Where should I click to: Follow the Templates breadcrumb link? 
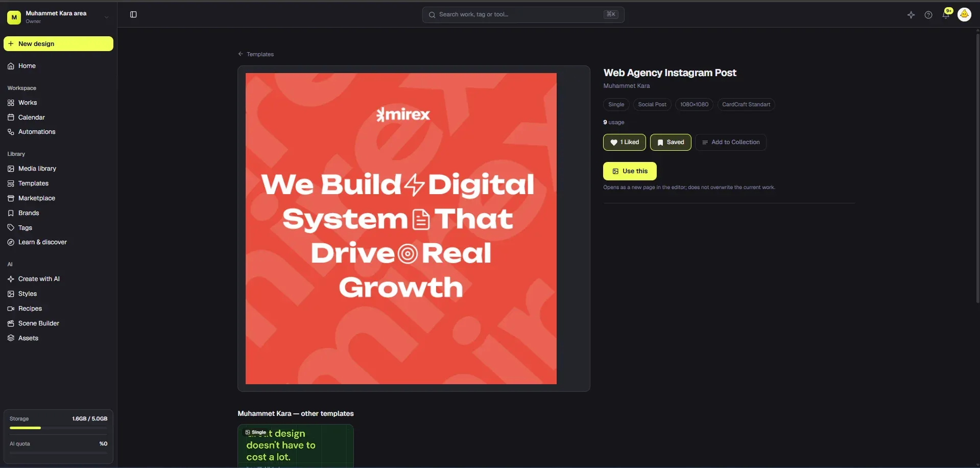(x=260, y=54)
